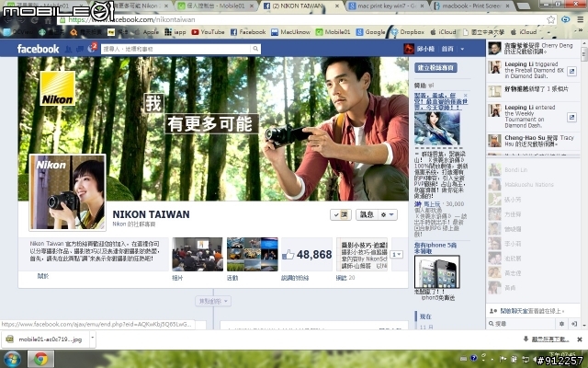Open the account dropdown arrow in Facebook bar

click(462, 49)
